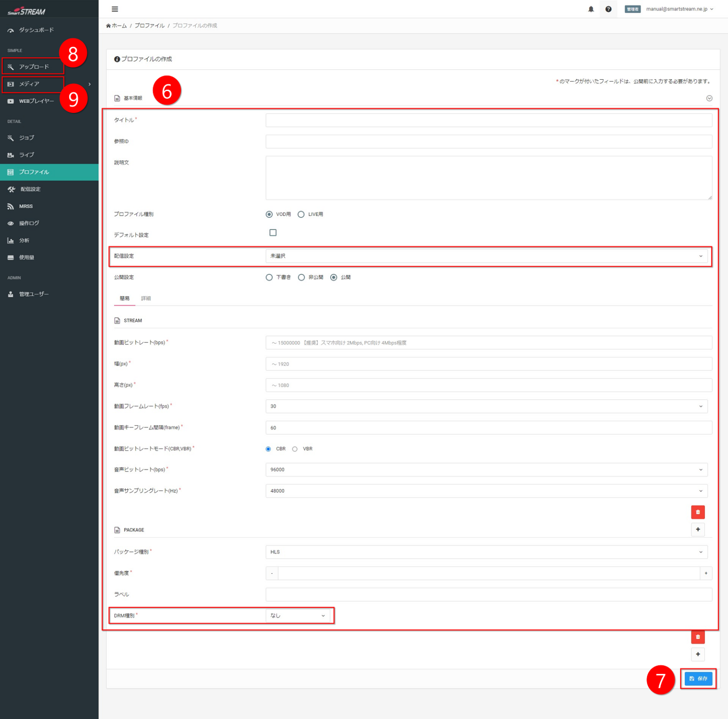Select 下書き publish setting radio
This screenshot has height=719, width=728.
click(x=269, y=277)
